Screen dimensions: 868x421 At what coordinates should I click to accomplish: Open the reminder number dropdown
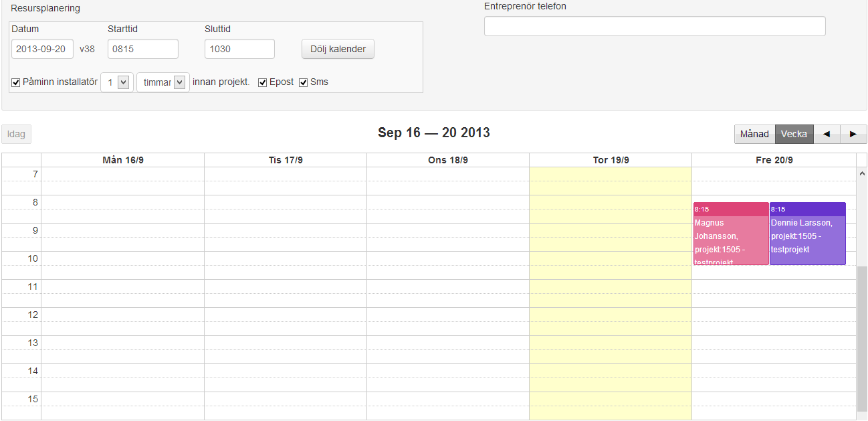pyautogui.click(x=117, y=82)
